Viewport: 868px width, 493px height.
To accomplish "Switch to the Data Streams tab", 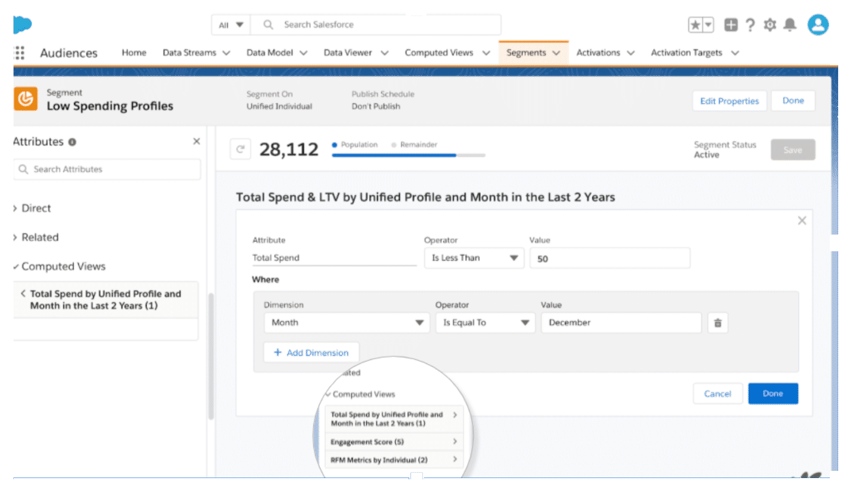I will (191, 53).
